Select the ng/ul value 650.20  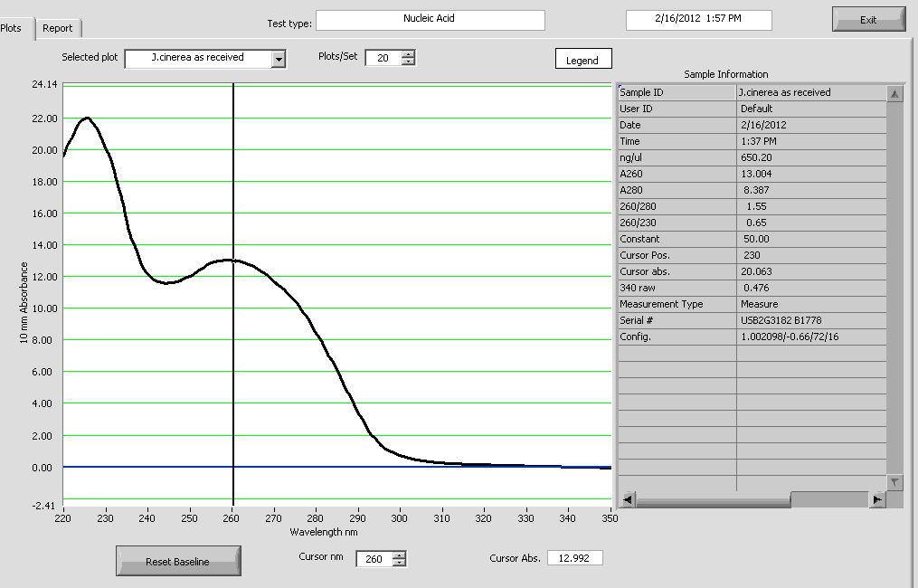[x=811, y=158]
